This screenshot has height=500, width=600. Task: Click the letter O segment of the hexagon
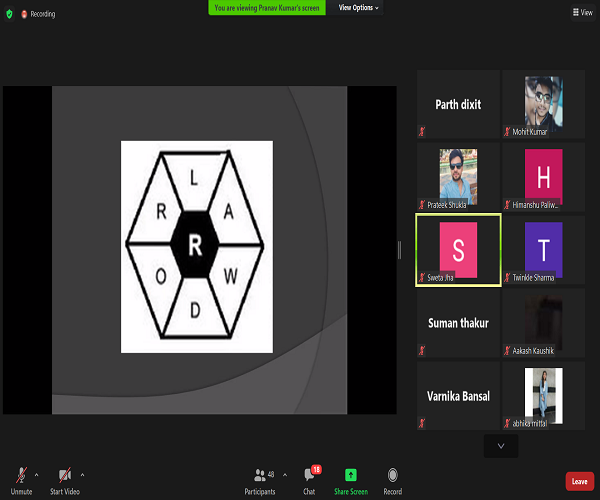161,276
